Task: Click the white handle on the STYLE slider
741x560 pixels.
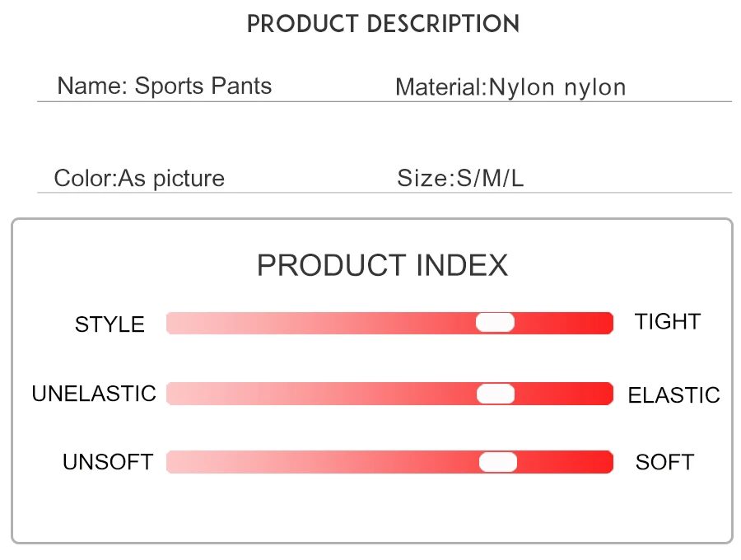Action: (495, 323)
